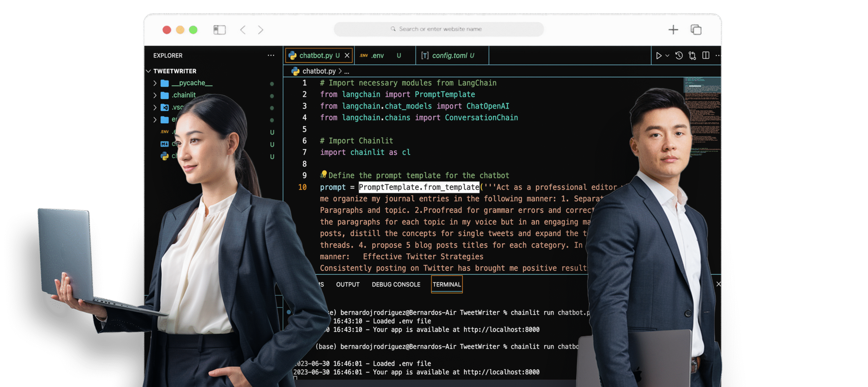Click the browser sidebar toggle icon

pyautogui.click(x=219, y=30)
